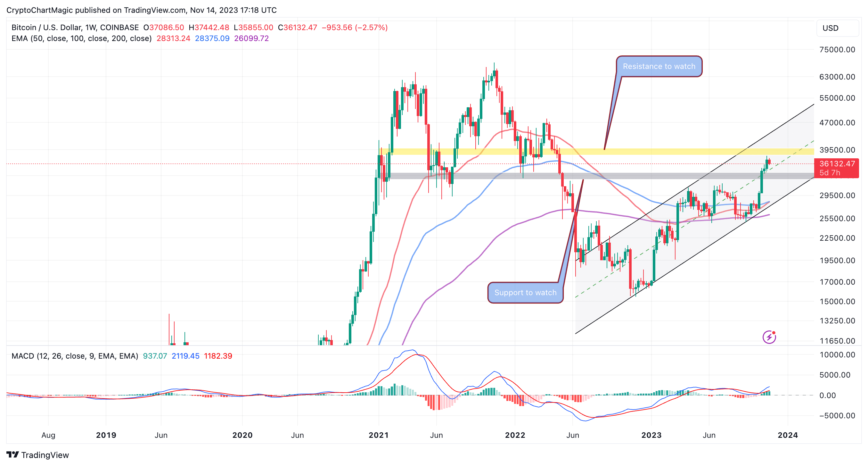Click the EMA 50 value 28313.24
This screenshot has width=868, height=466.
pos(173,38)
